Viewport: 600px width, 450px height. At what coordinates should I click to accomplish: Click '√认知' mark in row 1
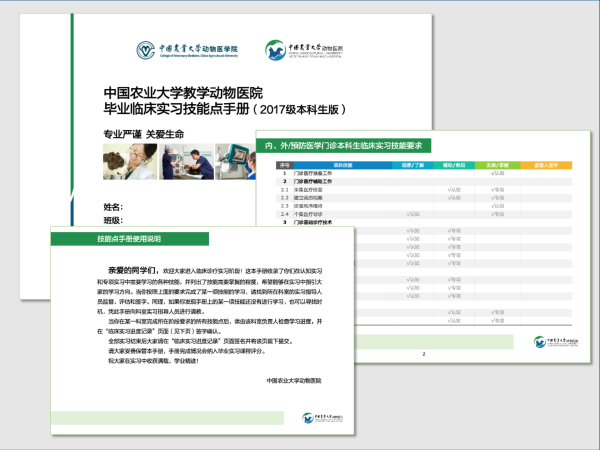point(497,173)
